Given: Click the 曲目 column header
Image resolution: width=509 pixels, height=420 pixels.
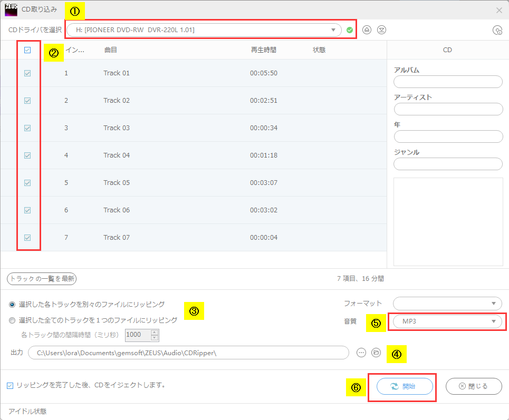Looking at the screenshot, I should pos(111,50).
